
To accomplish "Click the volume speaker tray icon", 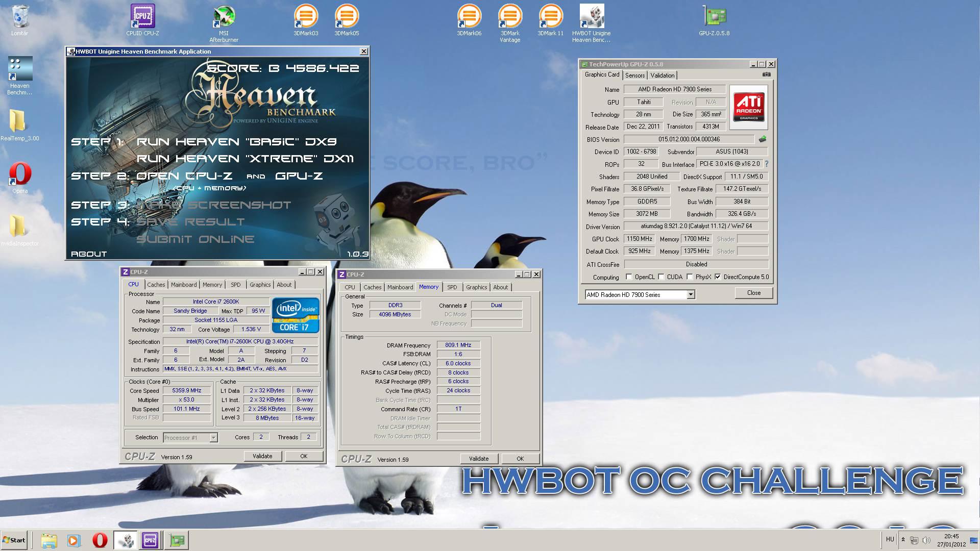I will (x=926, y=540).
